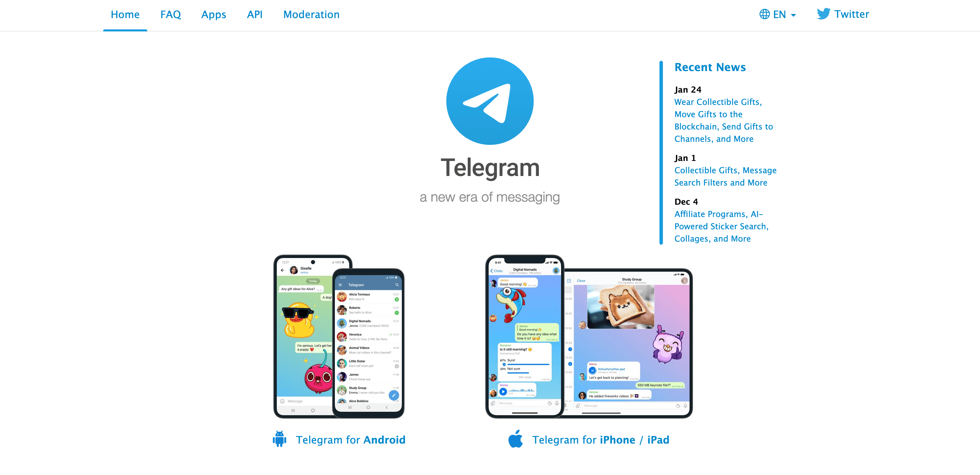Click the Apps navigation tab
The image size is (980, 475).
click(214, 14)
